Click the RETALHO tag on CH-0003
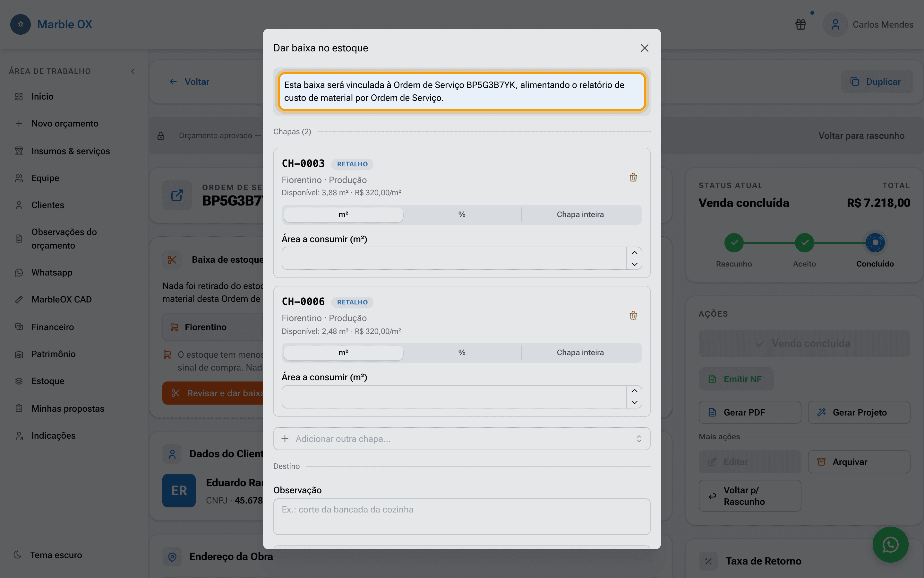The height and width of the screenshot is (578, 924). [x=352, y=164]
